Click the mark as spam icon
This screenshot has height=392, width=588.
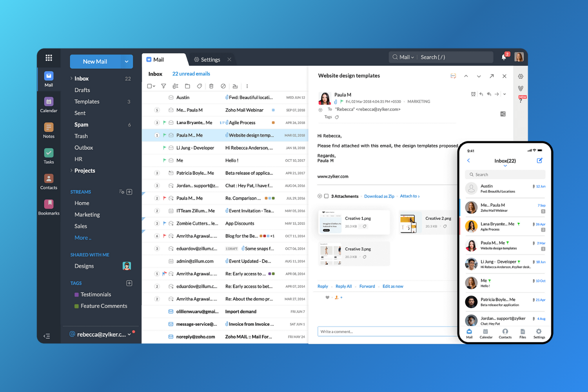[x=223, y=86]
